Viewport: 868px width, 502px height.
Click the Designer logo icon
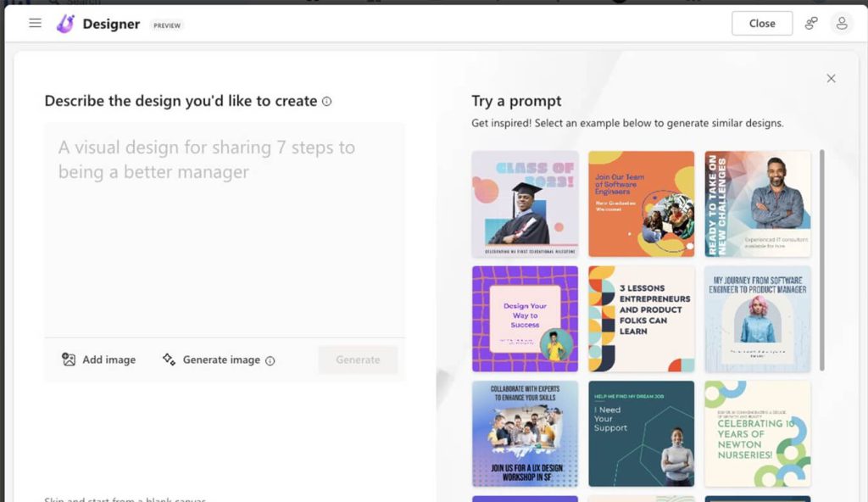(x=65, y=24)
